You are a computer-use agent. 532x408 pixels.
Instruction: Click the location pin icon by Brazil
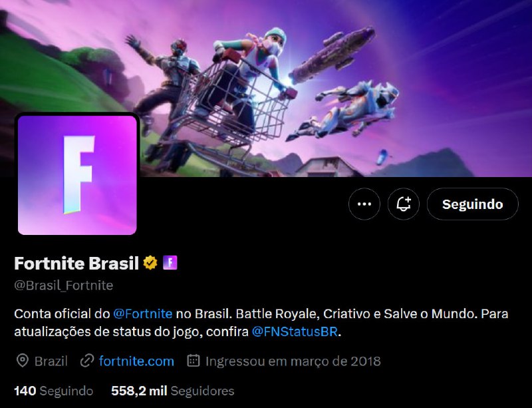23,361
